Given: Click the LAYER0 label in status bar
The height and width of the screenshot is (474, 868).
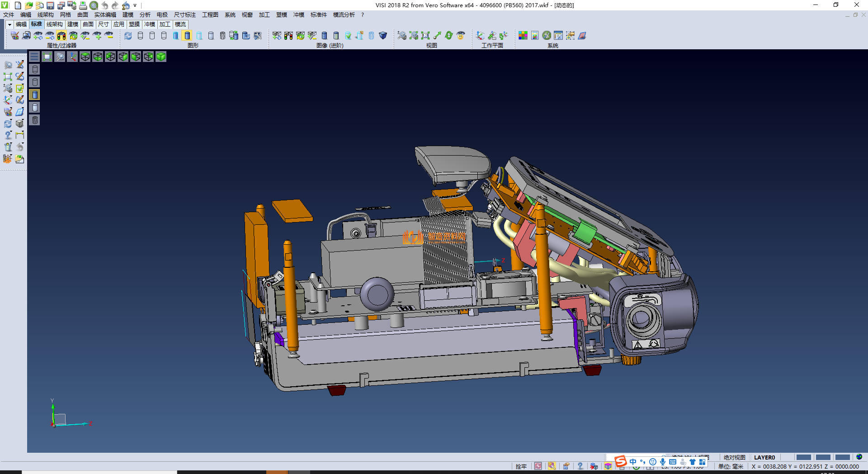Looking at the screenshot, I should point(764,457).
